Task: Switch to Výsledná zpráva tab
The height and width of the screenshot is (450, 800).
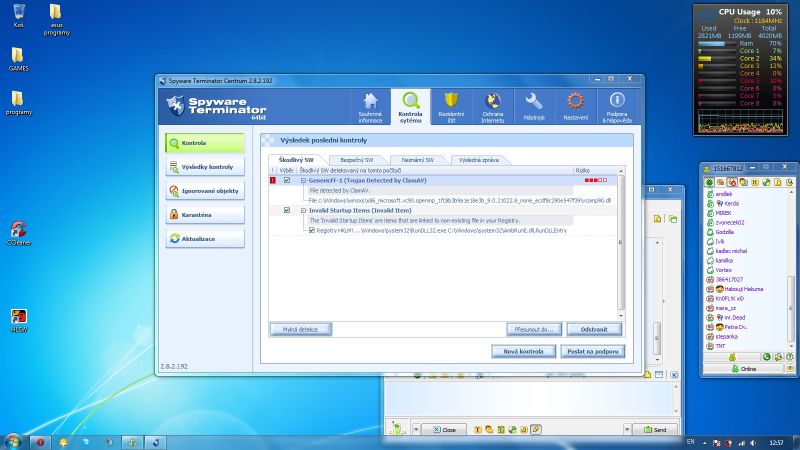Action: coord(479,160)
